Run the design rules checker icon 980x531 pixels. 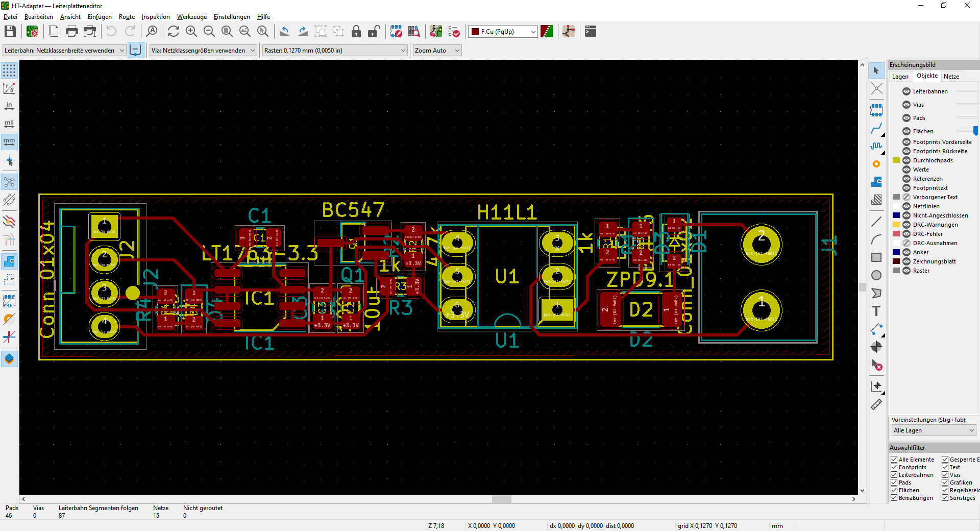[454, 32]
